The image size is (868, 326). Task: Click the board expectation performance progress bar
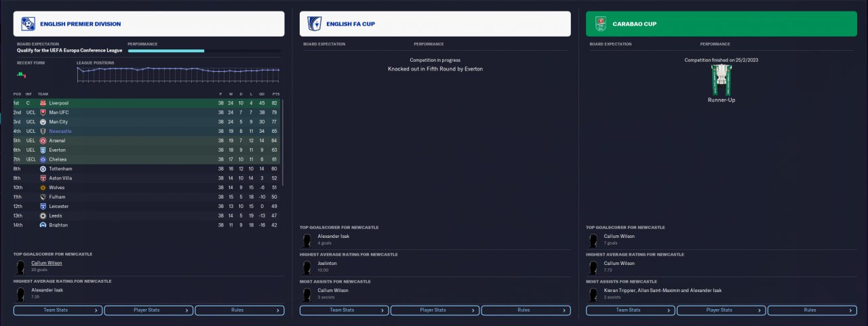coord(204,50)
